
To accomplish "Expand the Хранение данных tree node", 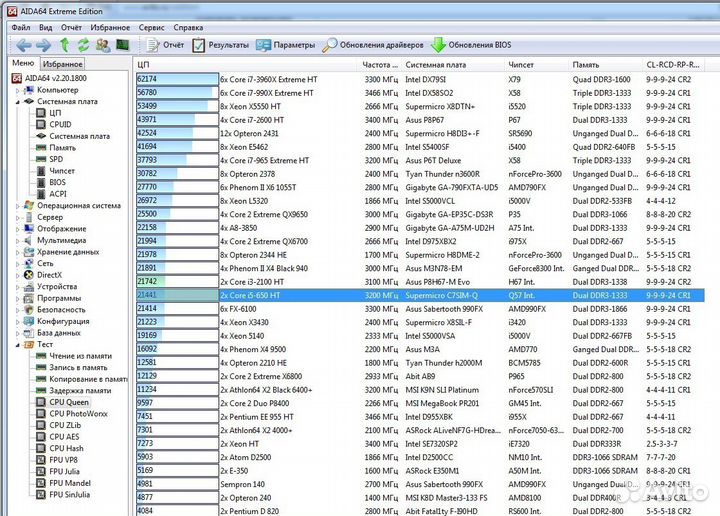I will [18, 252].
